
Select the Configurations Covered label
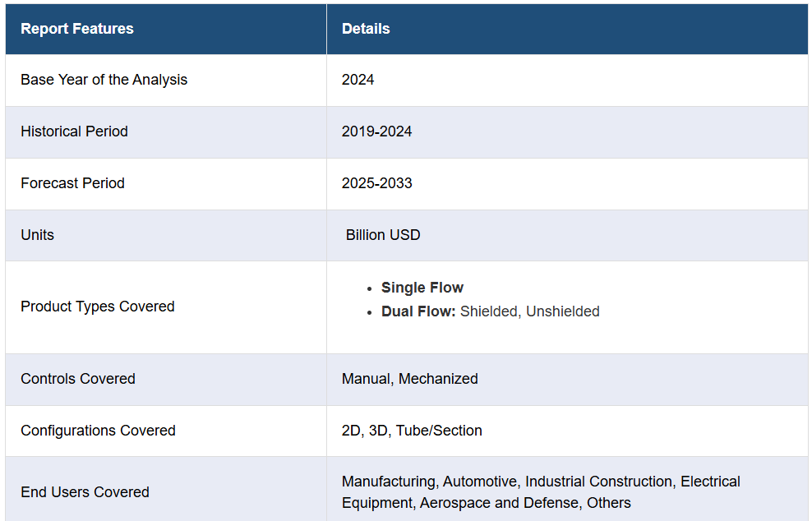[x=98, y=431]
